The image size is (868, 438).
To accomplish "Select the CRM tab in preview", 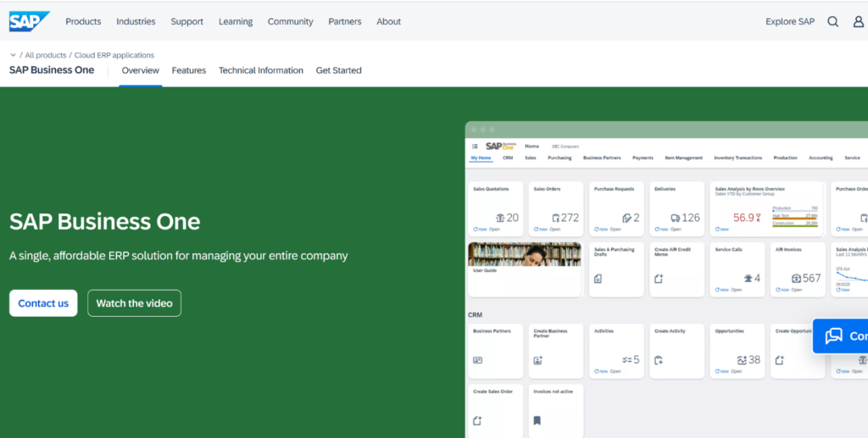I will point(508,158).
